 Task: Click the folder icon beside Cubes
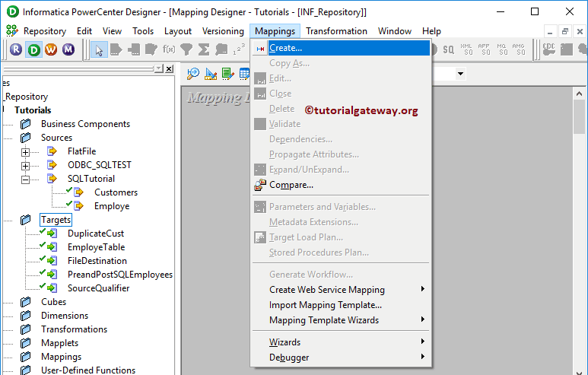(26, 302)
